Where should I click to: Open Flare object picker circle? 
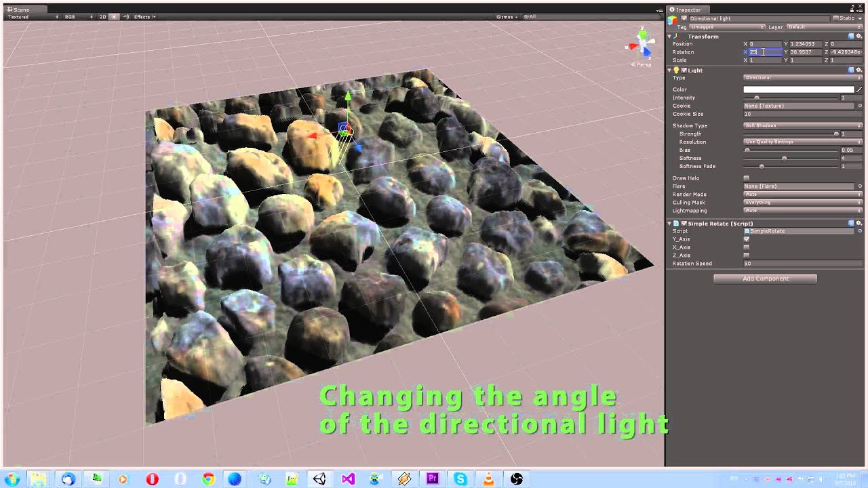tap(860, 186)
